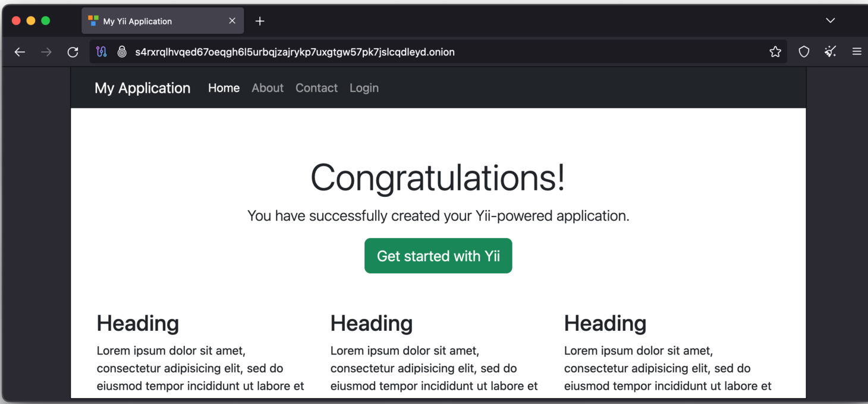Open the About page in the navbar
The height and width of the screenshot is (404, 868).
click(x=267, y=87)
